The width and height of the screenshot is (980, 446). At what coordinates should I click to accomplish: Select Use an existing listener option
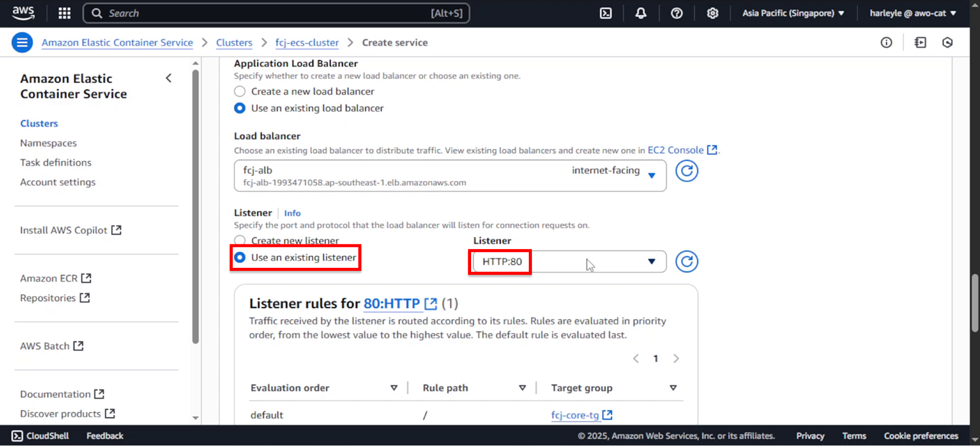[239, 258]
